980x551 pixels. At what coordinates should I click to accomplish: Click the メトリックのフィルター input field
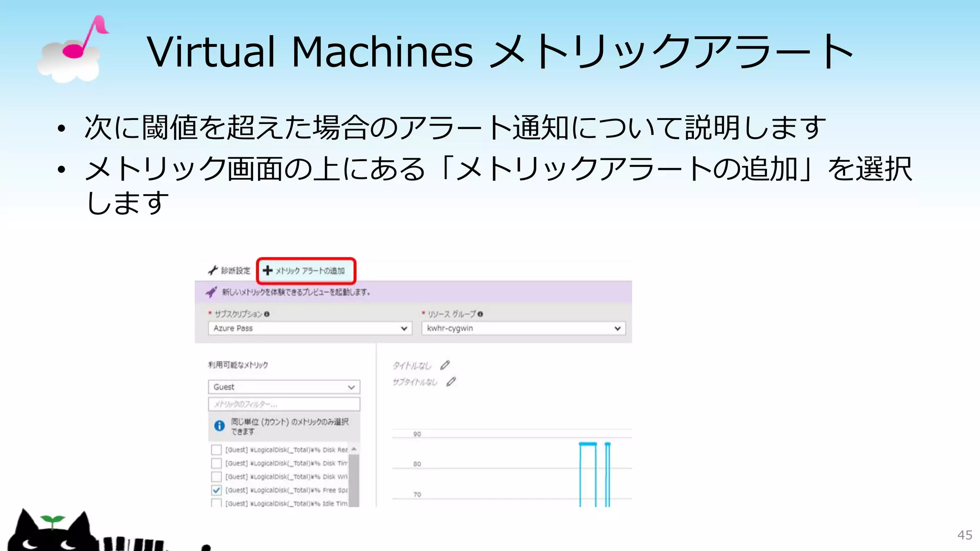coord(284,404)
